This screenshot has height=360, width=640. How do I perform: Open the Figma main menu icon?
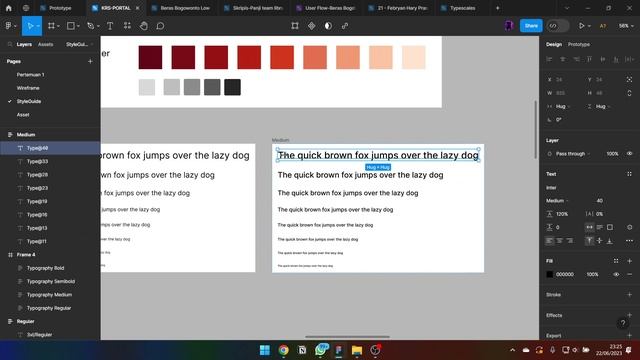click(9, 26)
